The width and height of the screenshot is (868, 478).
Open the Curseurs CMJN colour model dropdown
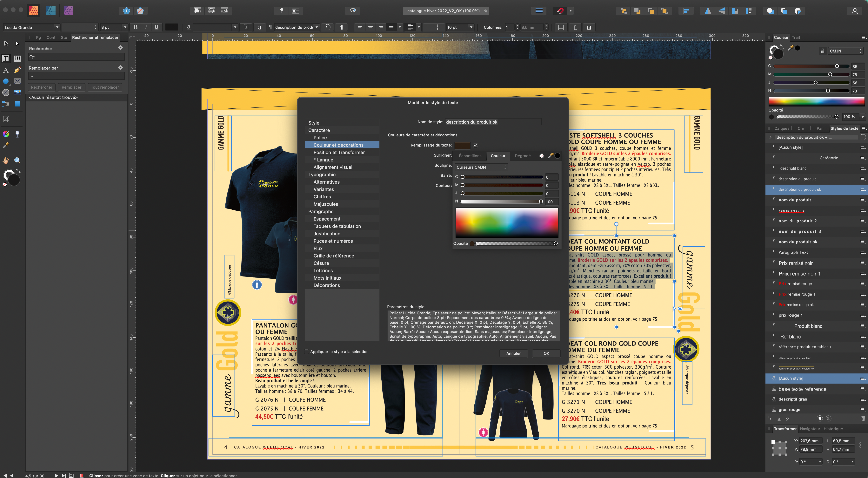(481, 167)
